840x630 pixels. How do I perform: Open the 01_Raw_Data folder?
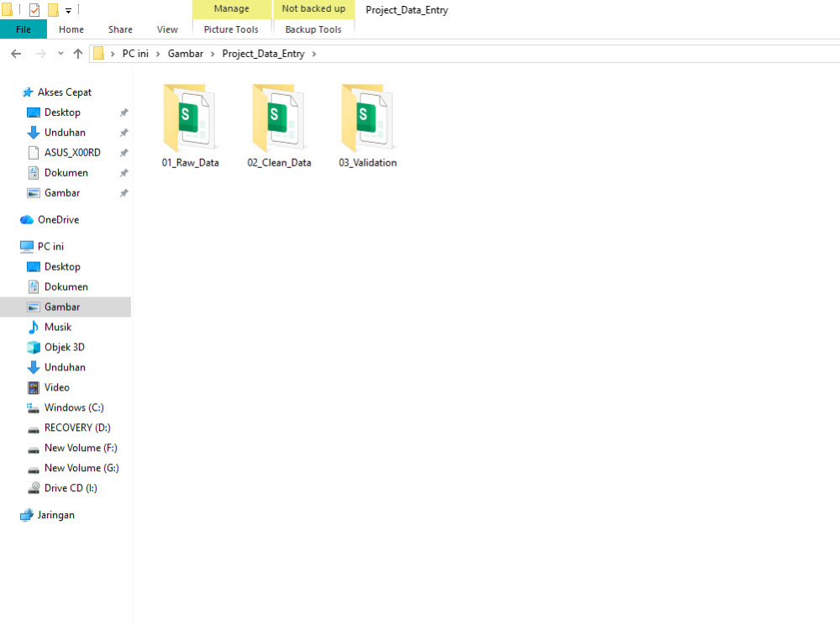(x=190, y=126)
